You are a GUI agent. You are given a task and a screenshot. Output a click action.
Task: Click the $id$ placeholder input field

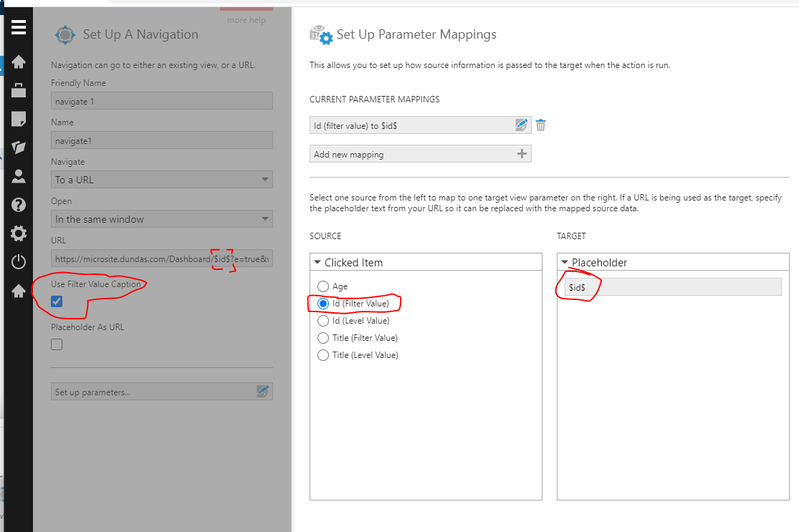coord(673,286)
